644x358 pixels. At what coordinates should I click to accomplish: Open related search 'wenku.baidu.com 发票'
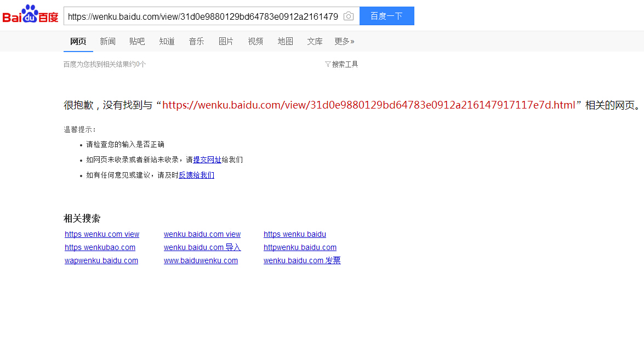303,260
